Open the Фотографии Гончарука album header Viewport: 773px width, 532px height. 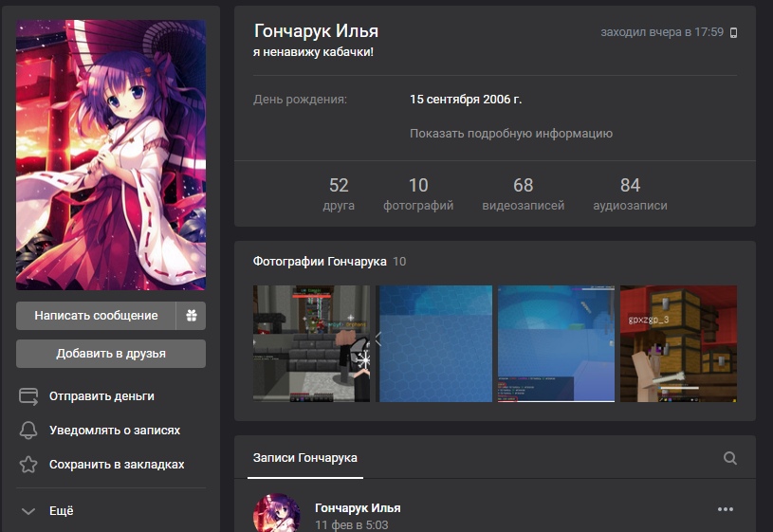[x=319, y=261]
